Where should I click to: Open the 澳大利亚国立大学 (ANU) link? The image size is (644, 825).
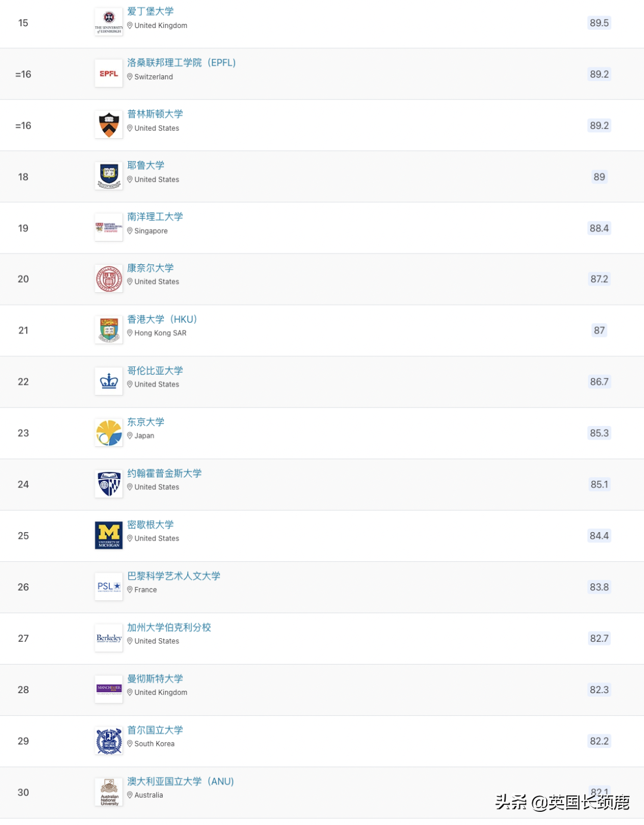[180, 781]
